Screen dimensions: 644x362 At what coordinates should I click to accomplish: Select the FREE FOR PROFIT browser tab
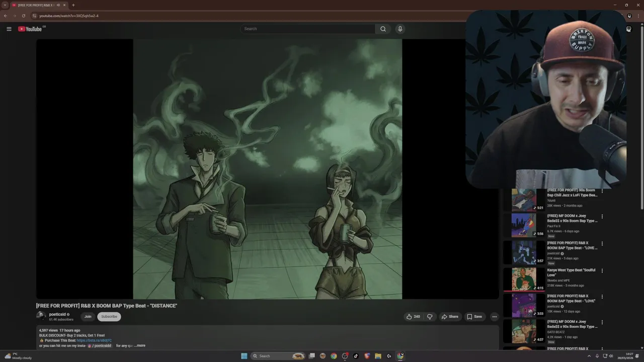(x=39, y=5)
